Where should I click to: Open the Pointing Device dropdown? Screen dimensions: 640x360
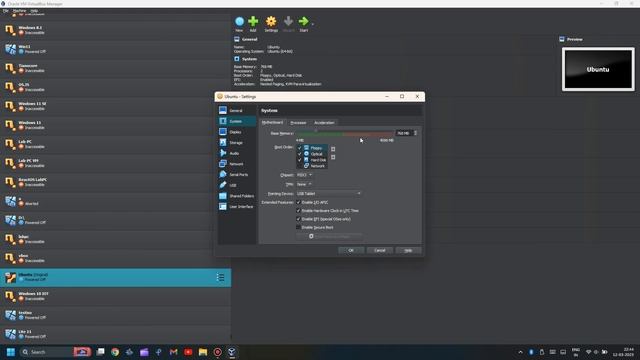(x=329, y=193)
